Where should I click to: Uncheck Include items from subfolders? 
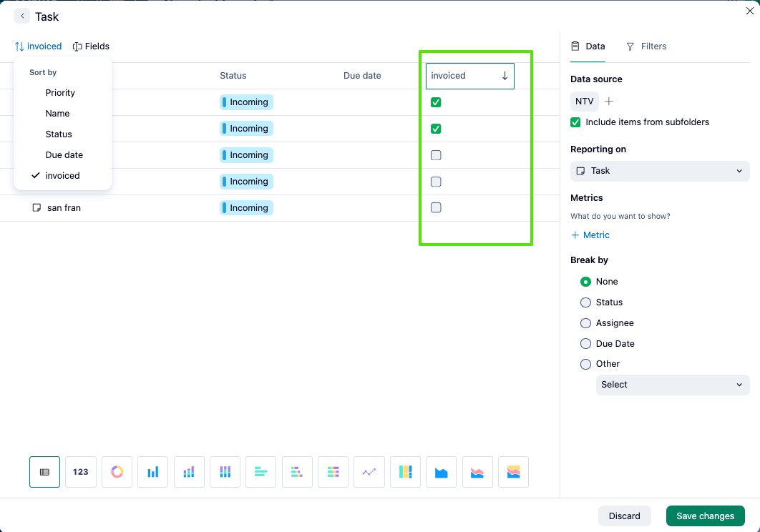tap(575, 122)
